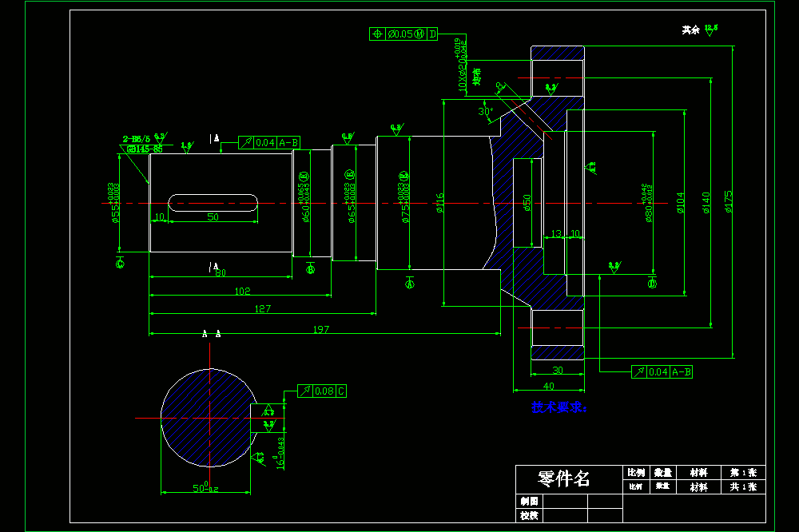Select the datum A symbol below the ø75 shaft

[410, 284]
